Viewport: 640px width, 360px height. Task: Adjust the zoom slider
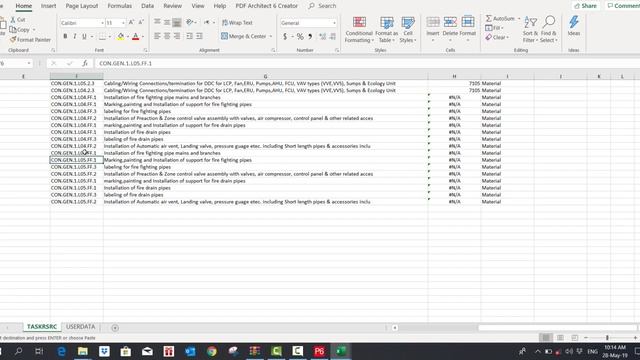tap(607, 338)
